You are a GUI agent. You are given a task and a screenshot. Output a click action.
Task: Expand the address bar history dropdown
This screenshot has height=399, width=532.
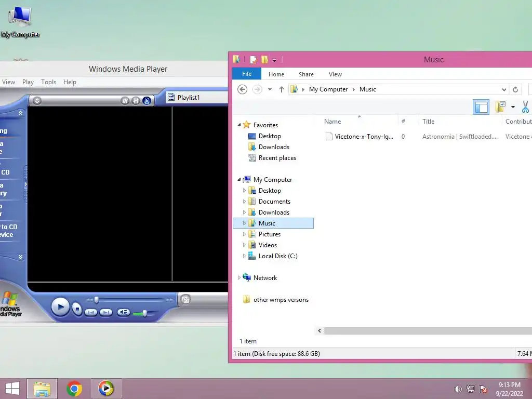(x=504, y=89)
